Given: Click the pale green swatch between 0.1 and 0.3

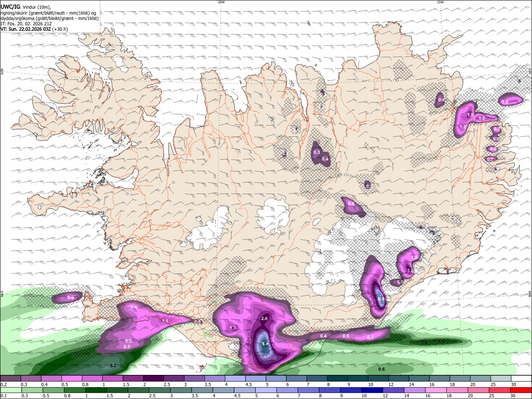Looking at the screenshot, I should click(10, 390).
